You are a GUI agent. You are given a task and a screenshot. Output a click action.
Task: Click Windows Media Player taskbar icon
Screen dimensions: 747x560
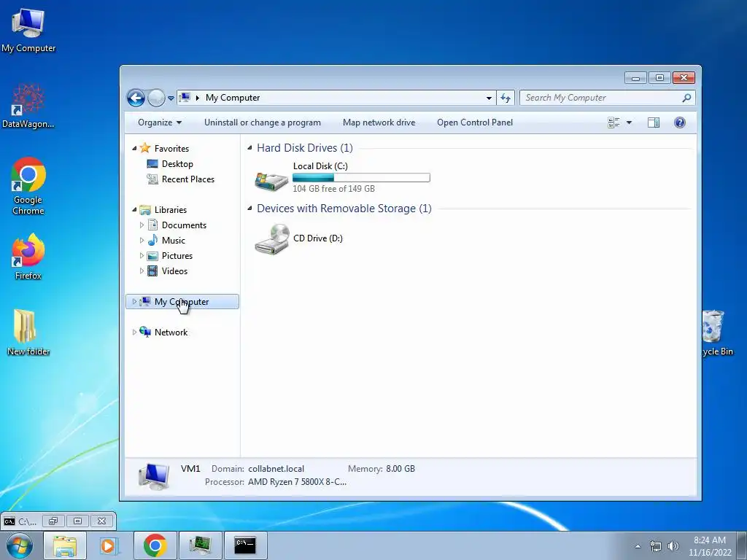109,545
